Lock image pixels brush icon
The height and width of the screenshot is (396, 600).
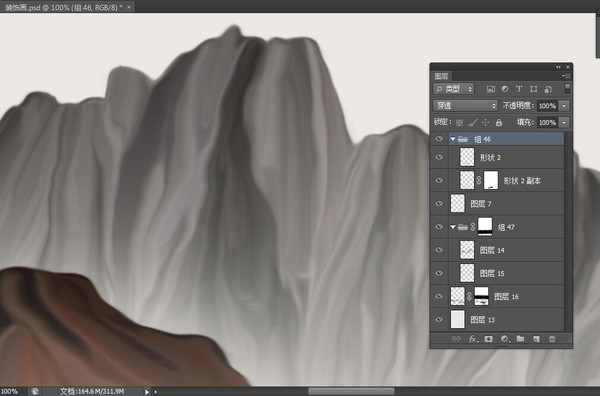(473, 122)
